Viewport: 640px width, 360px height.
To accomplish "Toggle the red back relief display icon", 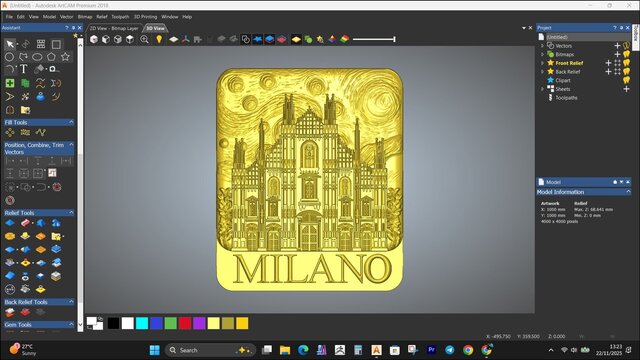I will [x=282, y=39].
